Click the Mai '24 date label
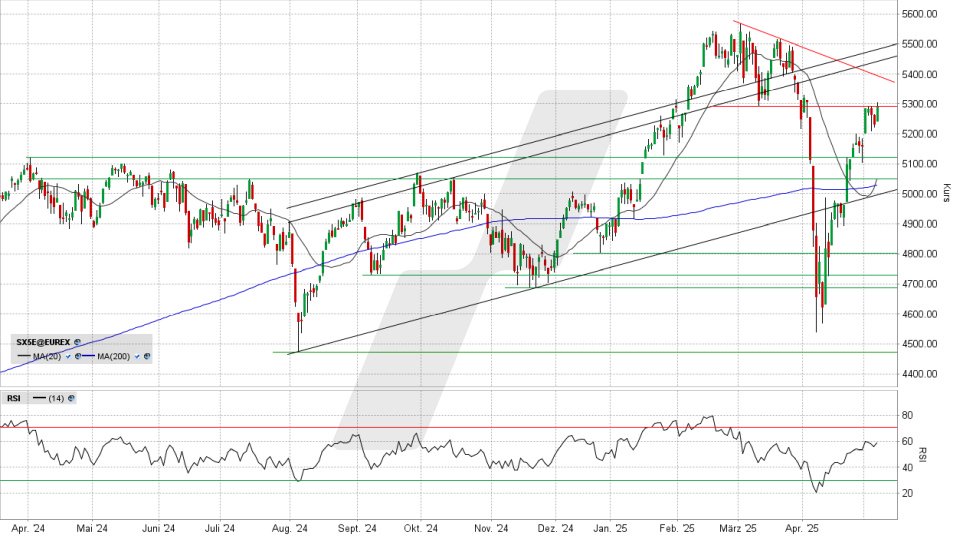The image size is (960, 540). point(92,528)
